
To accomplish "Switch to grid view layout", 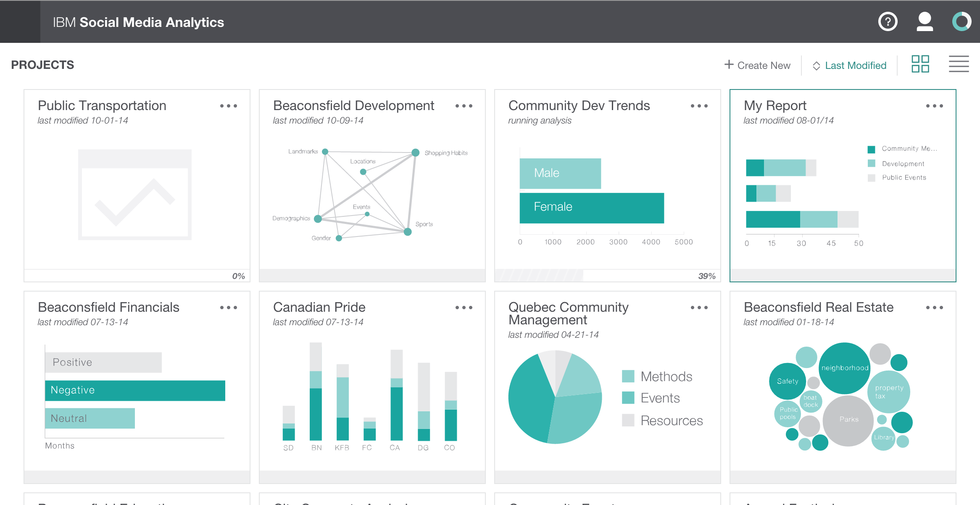I will coord(920,64).
